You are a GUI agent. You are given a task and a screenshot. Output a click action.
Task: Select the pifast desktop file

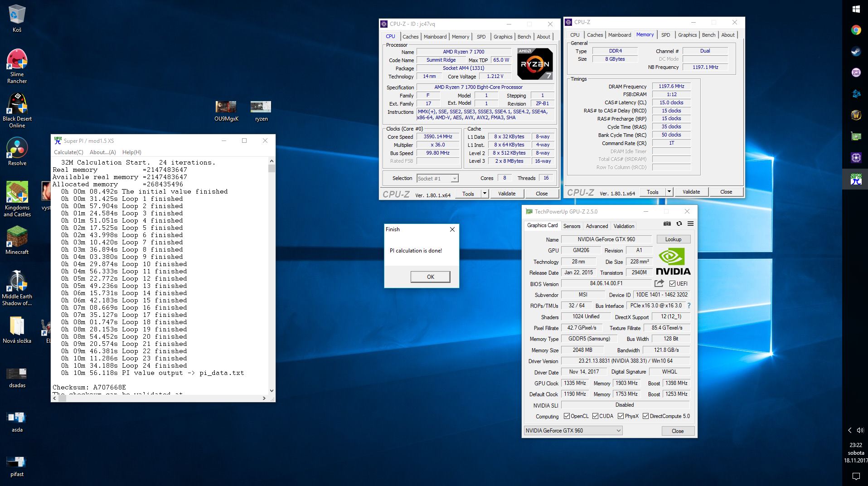17,467
